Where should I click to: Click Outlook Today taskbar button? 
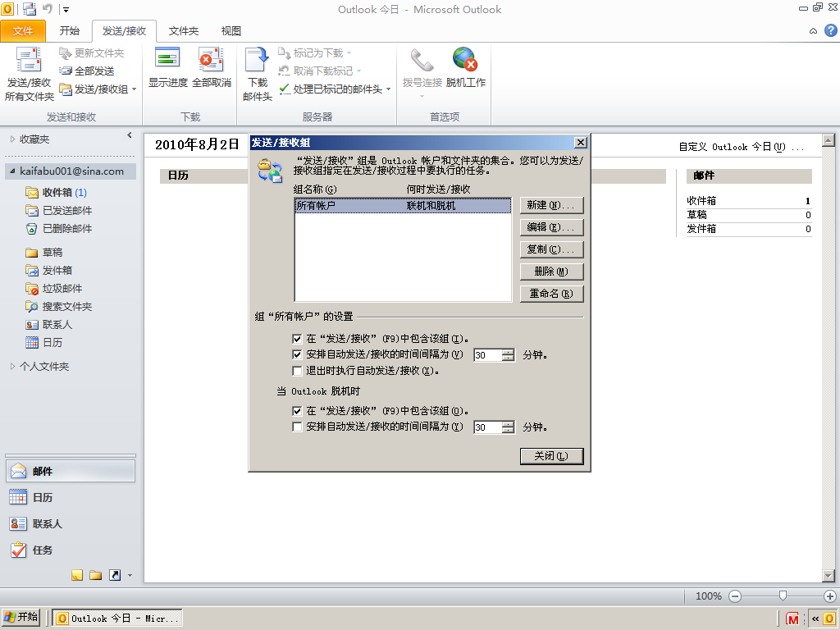pos(117,619)
